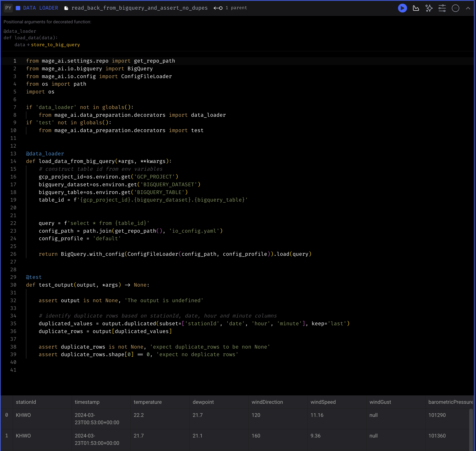Screen dimensions: 476x451
Task: Collapse the block with the chevron up
Action: tap(468, 8)
